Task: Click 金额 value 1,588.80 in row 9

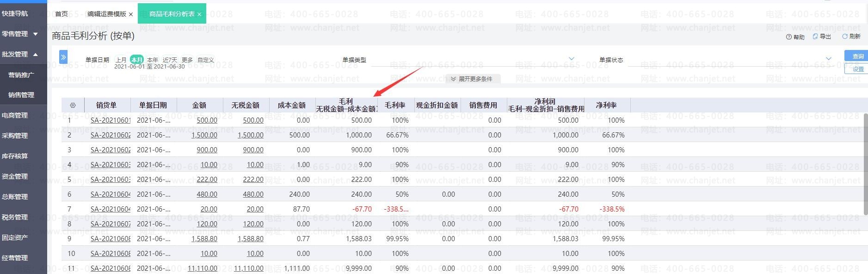Action: 204,239
